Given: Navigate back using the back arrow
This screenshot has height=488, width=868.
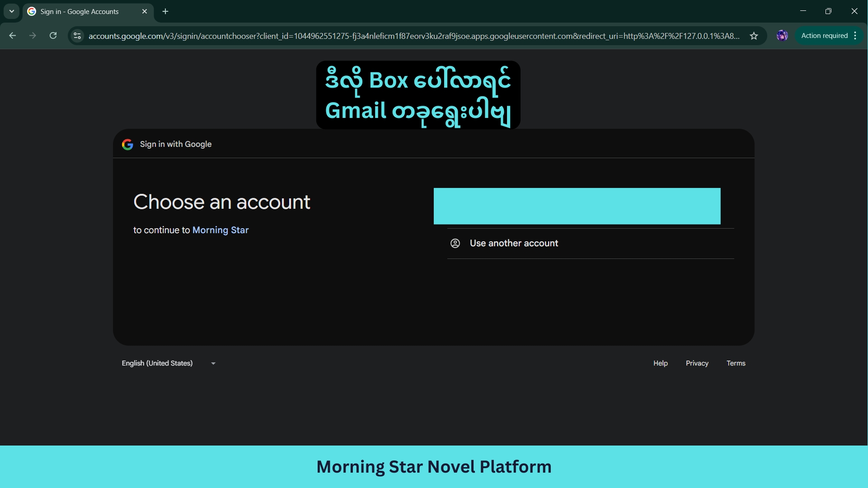Looking at the screenshot, I should [12, 36].
